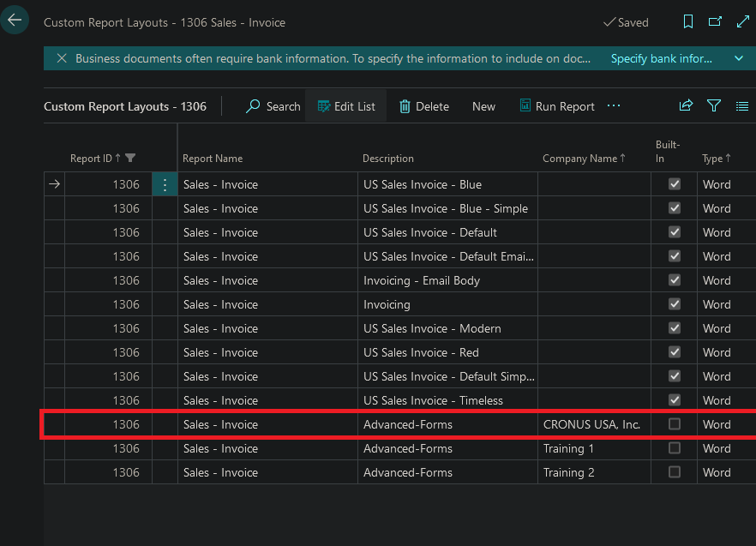Click the bookmark page icon

[x=687, y=21]
